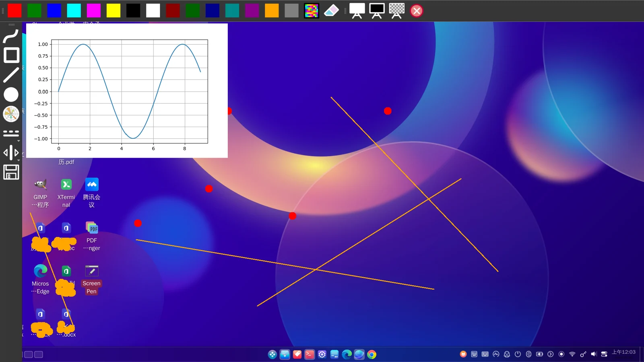The height and width of the screenshot is (362, 644).
Task: Pick the teal pen color
Action: pyautogui.click(x=232, y=10)
